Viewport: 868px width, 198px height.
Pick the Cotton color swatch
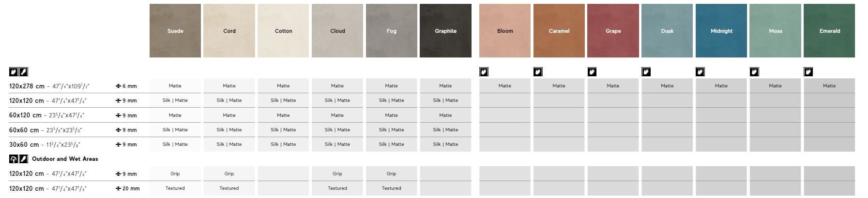tap(283, 31)
